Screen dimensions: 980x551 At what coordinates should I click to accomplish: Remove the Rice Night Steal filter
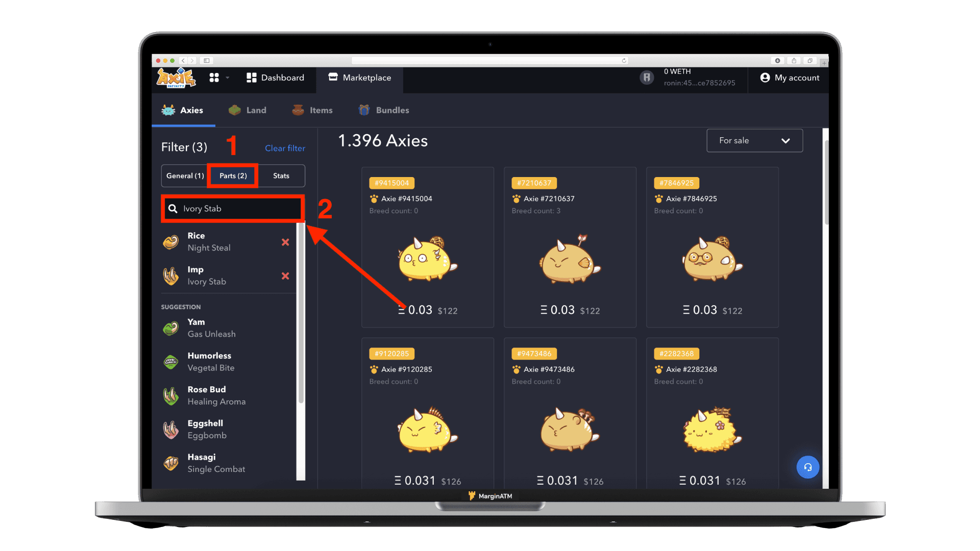(285, 242)
